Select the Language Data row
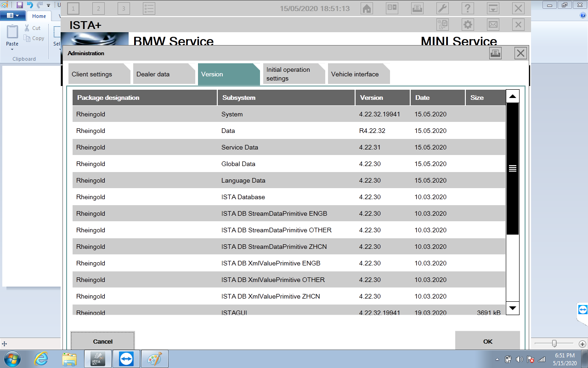This screenshot has height=368, width=588. tap(289, 180)
